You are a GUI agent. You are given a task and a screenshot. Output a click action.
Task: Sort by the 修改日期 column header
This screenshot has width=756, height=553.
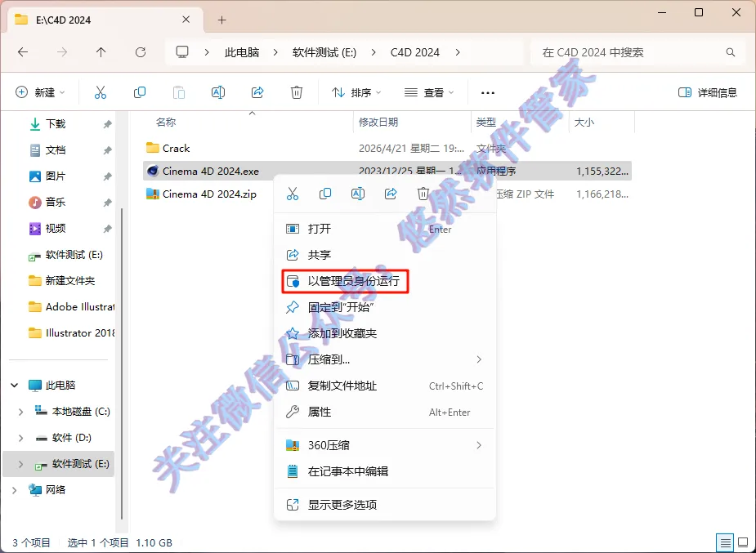[412, 123]
